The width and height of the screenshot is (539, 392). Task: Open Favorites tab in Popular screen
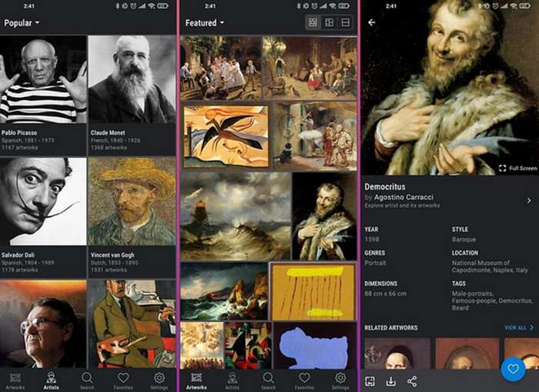[x=123, y=381]
